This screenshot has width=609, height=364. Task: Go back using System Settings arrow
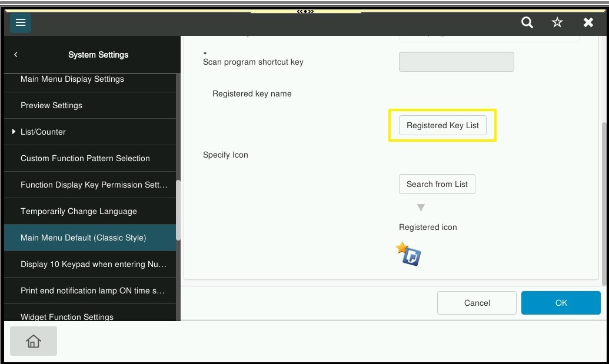[16, 55]
